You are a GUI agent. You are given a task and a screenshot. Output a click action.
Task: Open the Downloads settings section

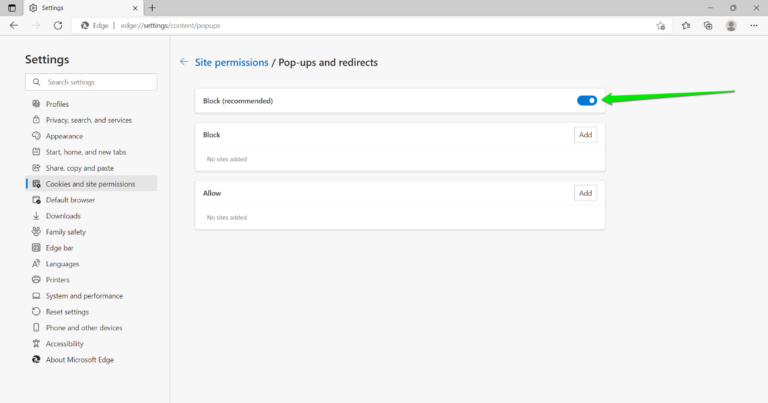tap(63, 216)
